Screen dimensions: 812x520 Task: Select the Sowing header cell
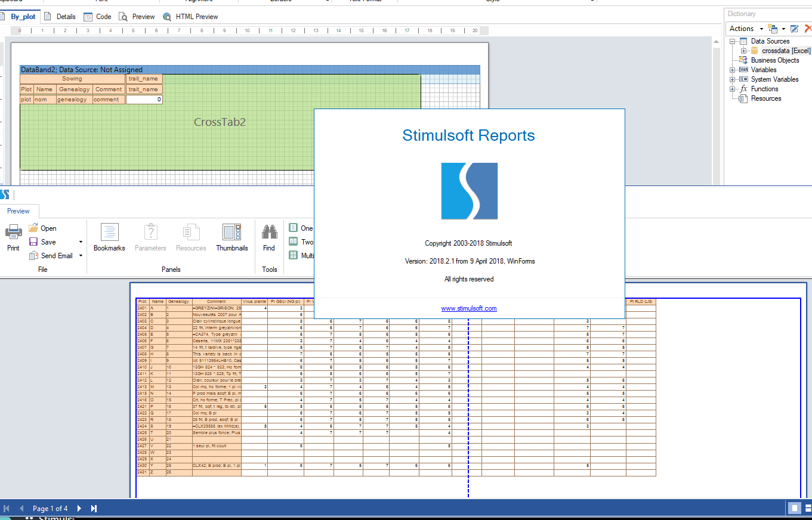pos(72,79)
